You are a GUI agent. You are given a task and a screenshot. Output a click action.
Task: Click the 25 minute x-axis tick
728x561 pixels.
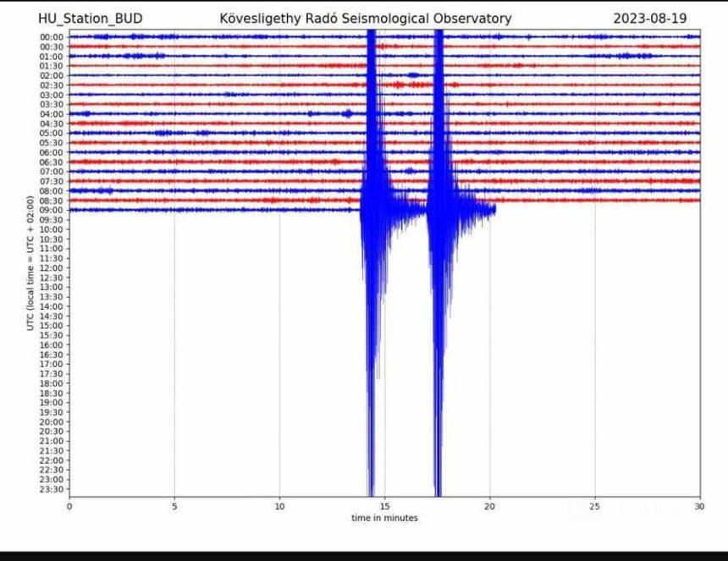pyautogui.click(x=595, y=506)
